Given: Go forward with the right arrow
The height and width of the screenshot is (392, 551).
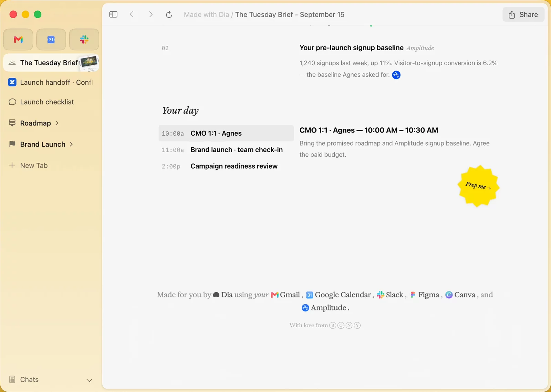Looking at the screenshot, I should point(150,14).
